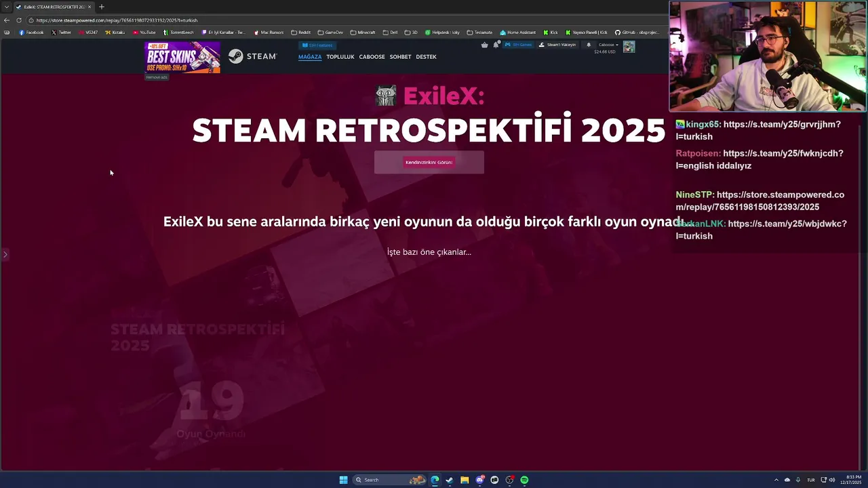This screenshot has height=488, width=868.
Task: Open File Explorer from the taskbar
Action: coord(465,480)
